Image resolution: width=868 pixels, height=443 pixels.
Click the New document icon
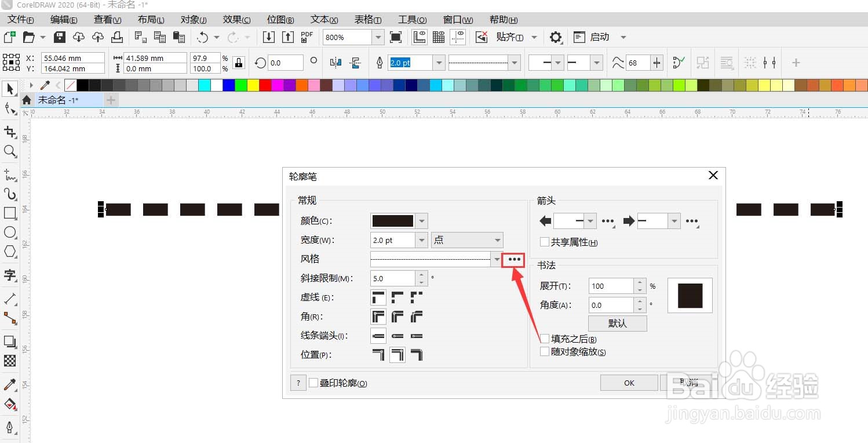pos(9,37)
